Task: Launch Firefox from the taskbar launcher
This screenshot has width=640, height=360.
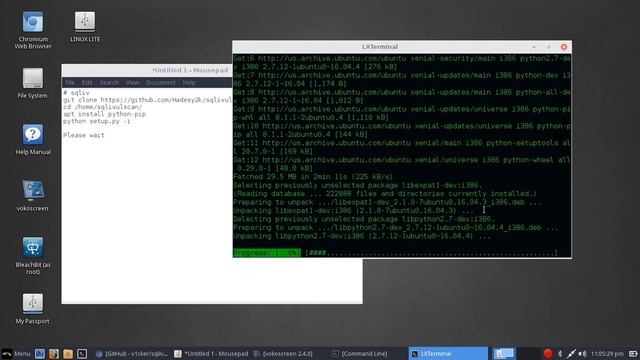Action: click(54, 353)
